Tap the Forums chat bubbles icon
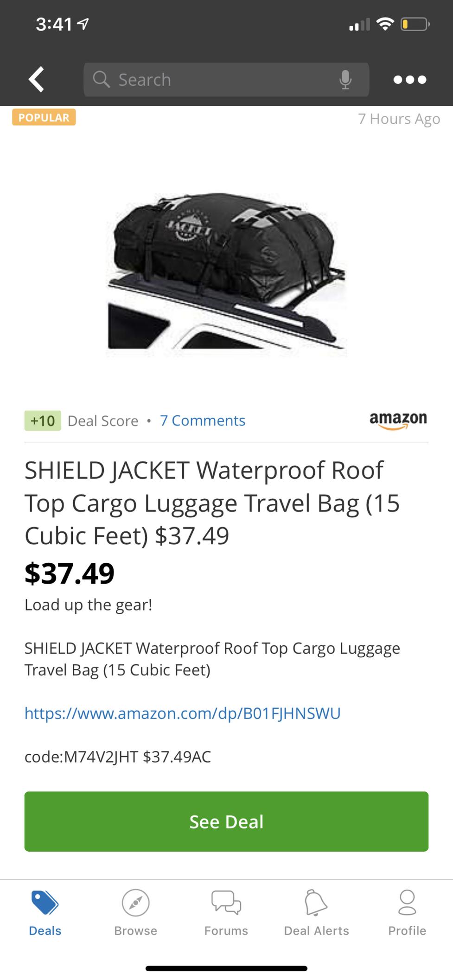Image resolution: width=453 pixels, height=980 pixels. coord(226,902)
